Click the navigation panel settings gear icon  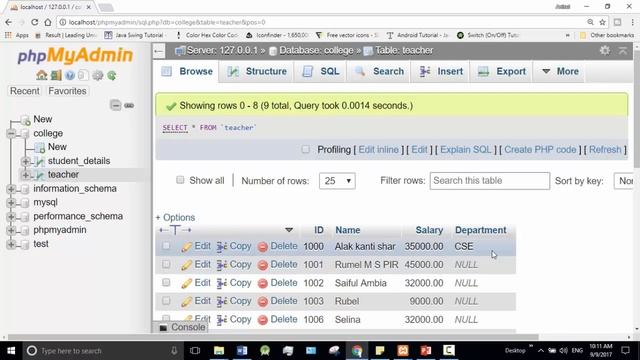pos(98,76)
